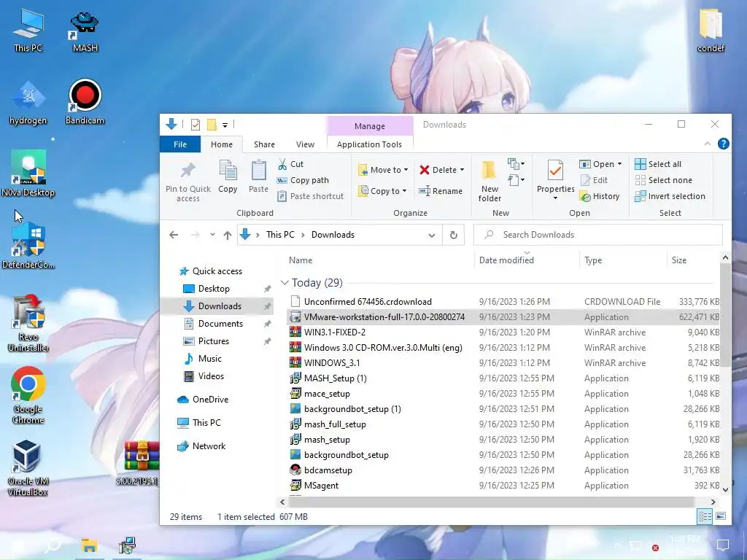The image size is (747, 560).
Task: Click Paste shortcut in ribbon
Action: click(x=310, y=196)
